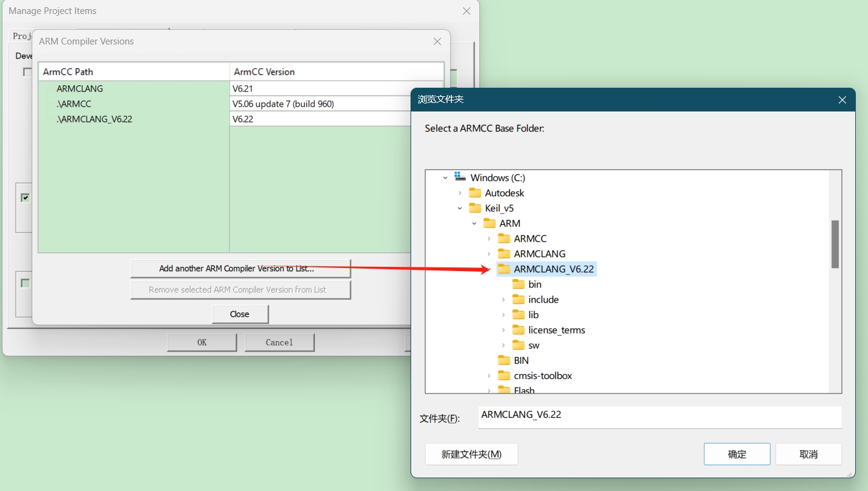Click Close in ARM Compiler Versions dialog
This screenshot has width=868, height=491.
pos(240,314)
